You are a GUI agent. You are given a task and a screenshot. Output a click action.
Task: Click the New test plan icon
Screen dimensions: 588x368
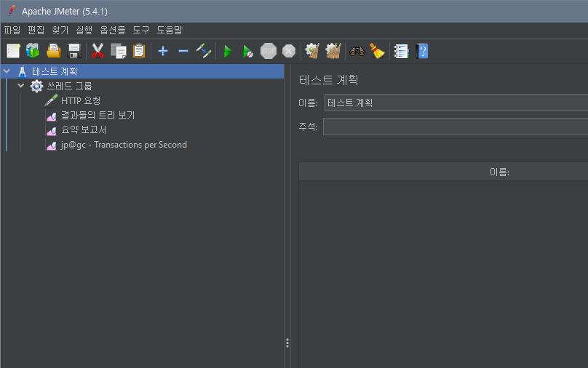click(x=13, y=51)
